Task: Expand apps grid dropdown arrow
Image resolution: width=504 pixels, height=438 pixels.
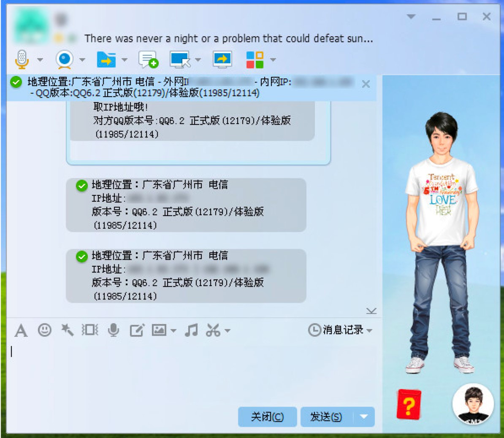Action: 273,59
